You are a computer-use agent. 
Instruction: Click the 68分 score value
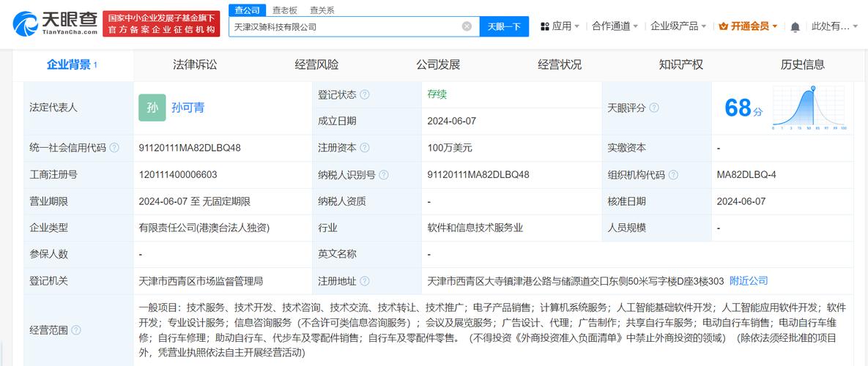tap(743, 108)
